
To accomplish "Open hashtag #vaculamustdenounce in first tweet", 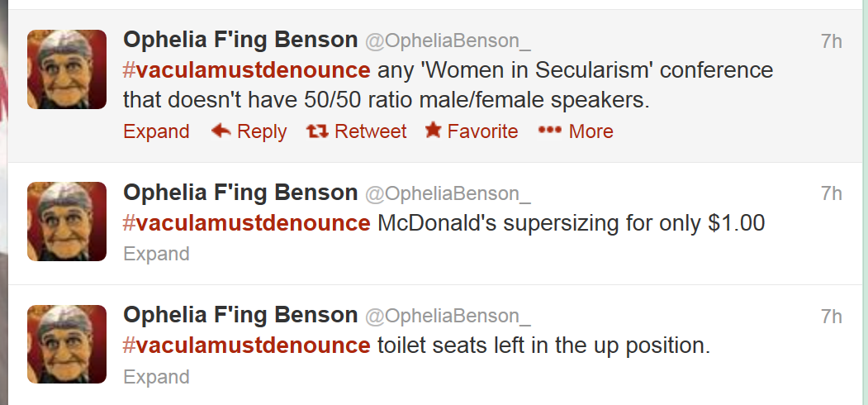I will tap(246, 69).
